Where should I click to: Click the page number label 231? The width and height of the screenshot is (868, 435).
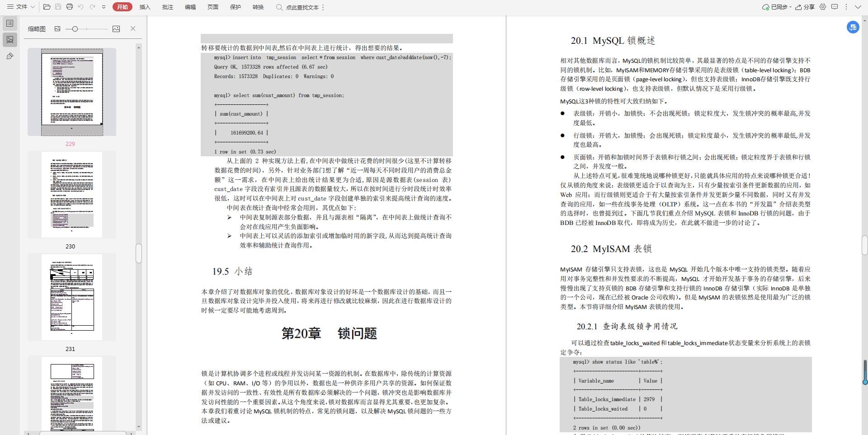tap(70, 349)
